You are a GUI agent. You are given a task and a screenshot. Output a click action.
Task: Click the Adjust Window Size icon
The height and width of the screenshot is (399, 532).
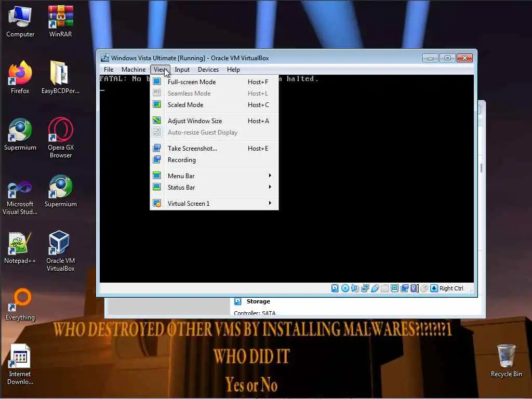pos(157,121)
